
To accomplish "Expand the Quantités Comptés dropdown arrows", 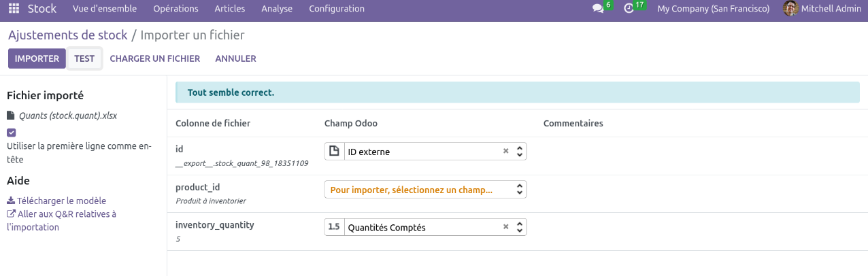I will [520, 228].
